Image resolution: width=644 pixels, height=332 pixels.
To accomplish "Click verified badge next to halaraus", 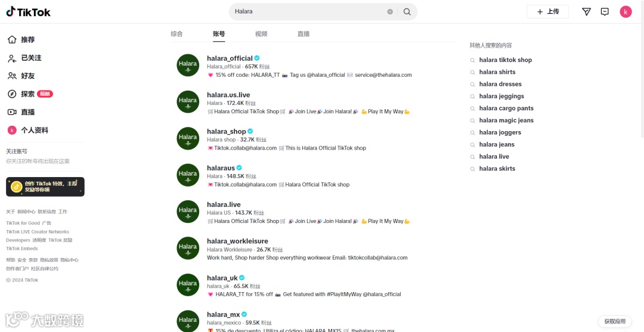I will click(239, 168).
